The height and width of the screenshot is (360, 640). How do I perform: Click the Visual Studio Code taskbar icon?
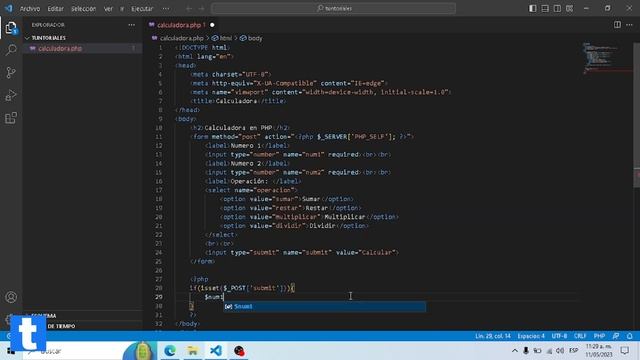(216, 351)
